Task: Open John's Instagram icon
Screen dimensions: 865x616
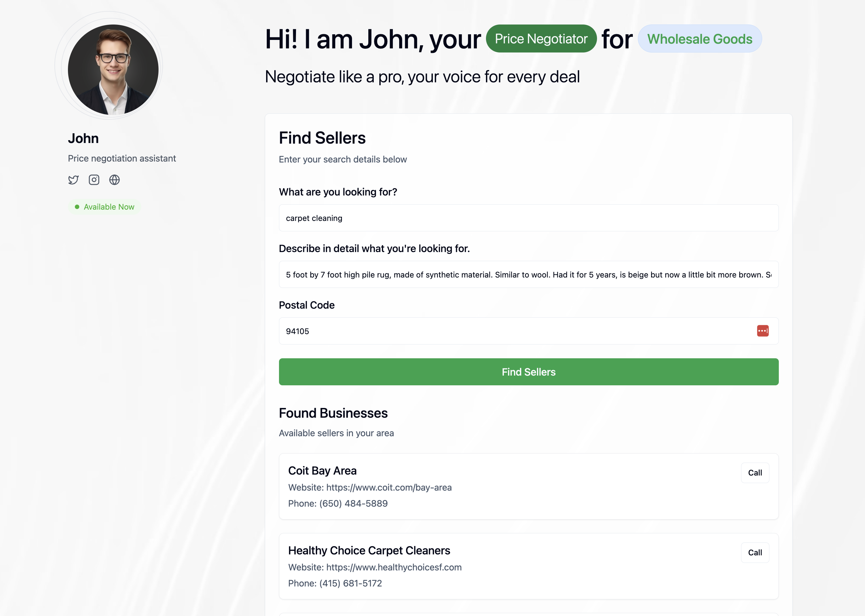Action: tap(94, 180)
